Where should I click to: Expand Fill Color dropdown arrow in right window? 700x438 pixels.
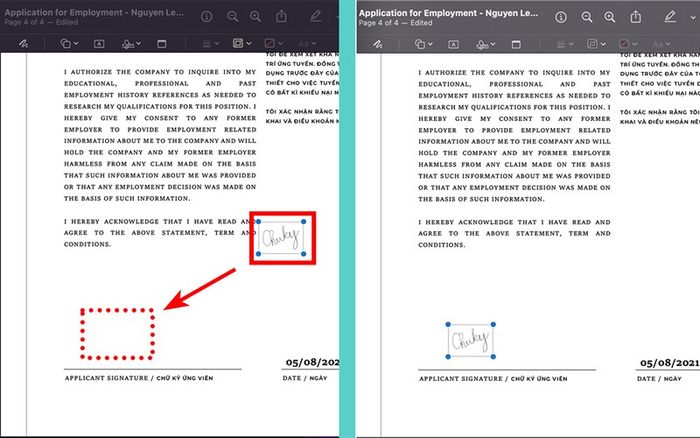click(635, 44)
